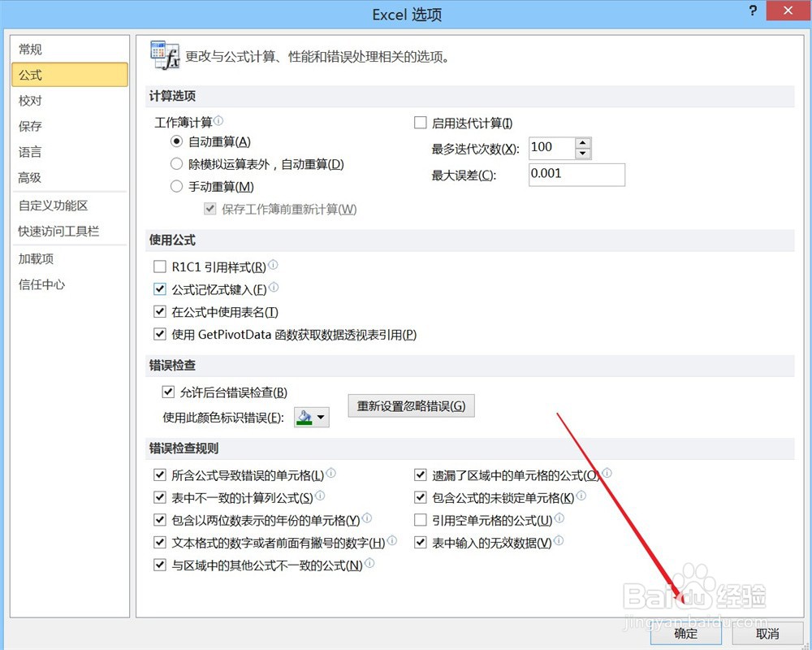812x650 pixels.
Task: Enable 引用空单元格的公式 checkbox
Action: click(x=421, y=520)
